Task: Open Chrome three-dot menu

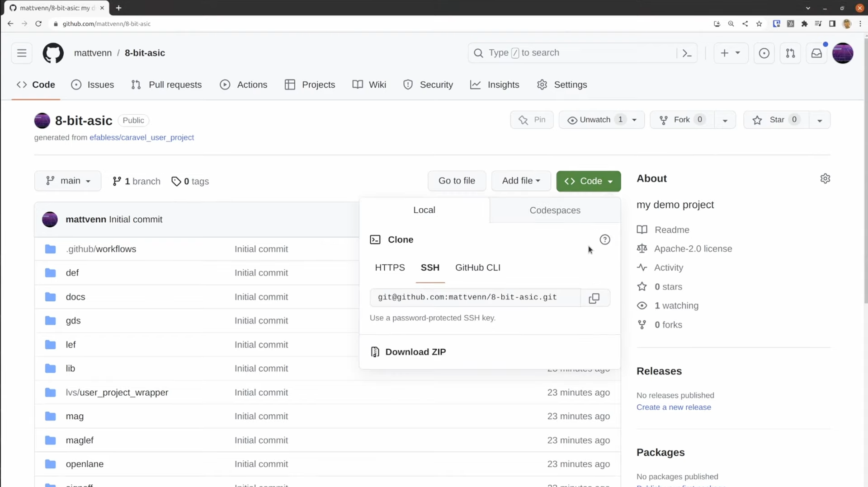Action: pos(860,23)
